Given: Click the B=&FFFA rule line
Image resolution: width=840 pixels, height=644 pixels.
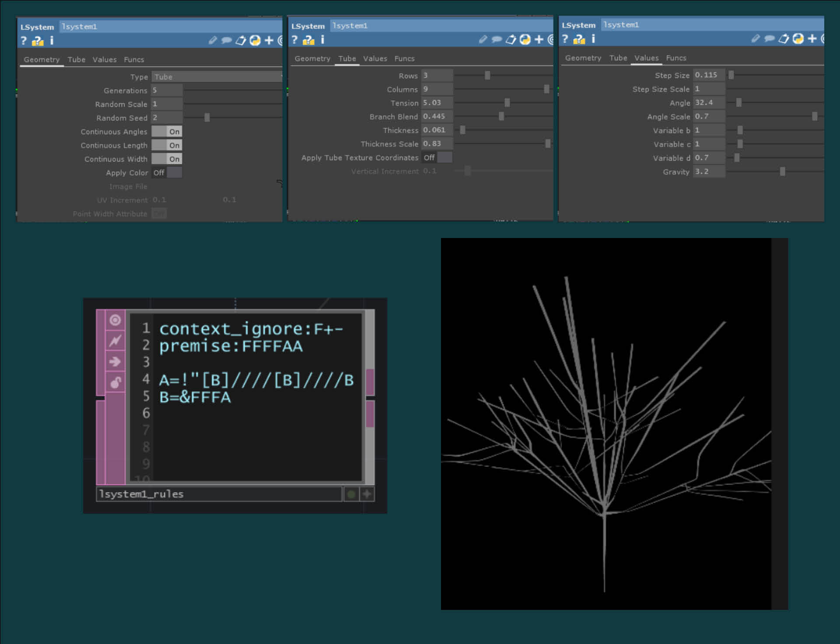Looking at the screenshot, I should point(195,397).
